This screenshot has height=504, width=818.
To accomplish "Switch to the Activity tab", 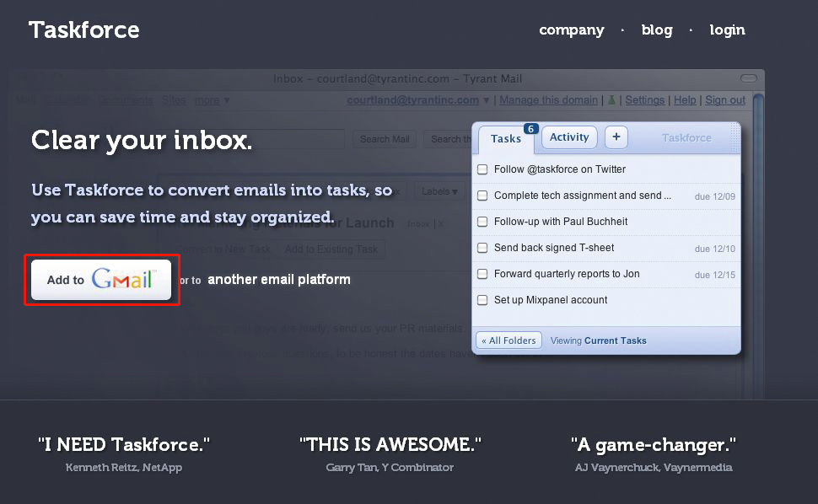I will coord(569,137).
